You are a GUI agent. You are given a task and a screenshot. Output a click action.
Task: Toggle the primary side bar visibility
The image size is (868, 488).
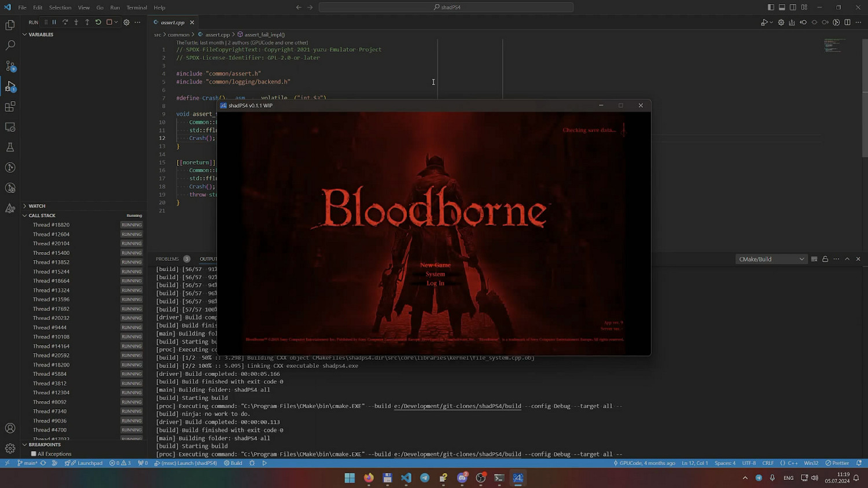point(771,8)
